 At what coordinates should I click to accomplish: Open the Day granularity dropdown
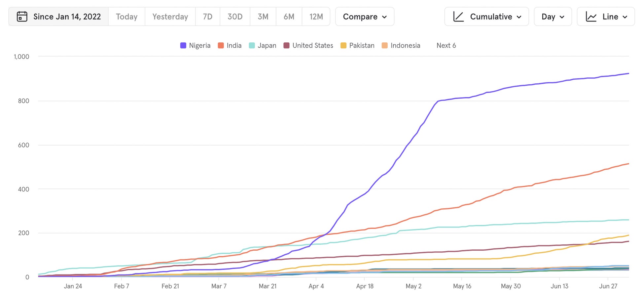(x=553, y=17)
